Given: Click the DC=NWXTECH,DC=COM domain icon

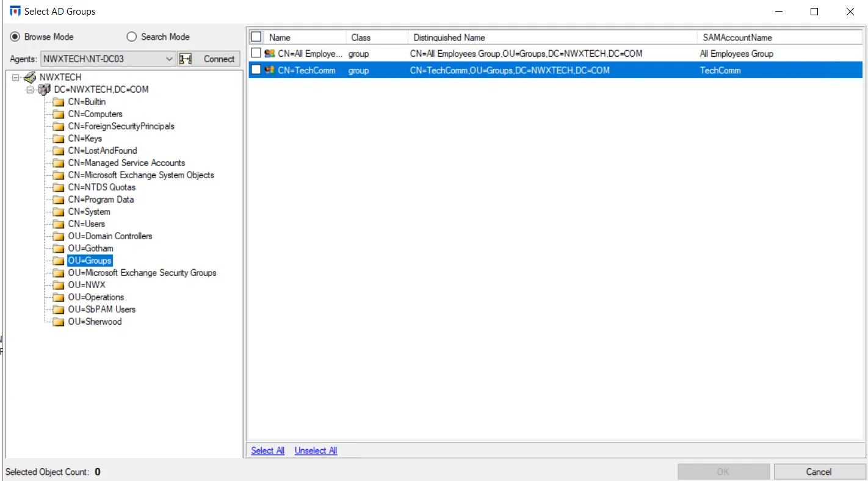Looking at the screenshot, I should click(45, 89).
